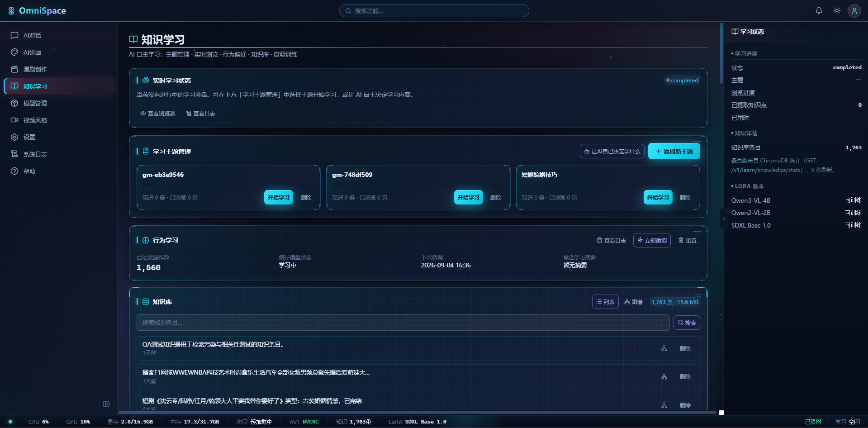Viewport: 868px width, 428px height.
Task: Toggle light/dark theme sun icon
Action: pyautogui.click(x=837, y=10)
